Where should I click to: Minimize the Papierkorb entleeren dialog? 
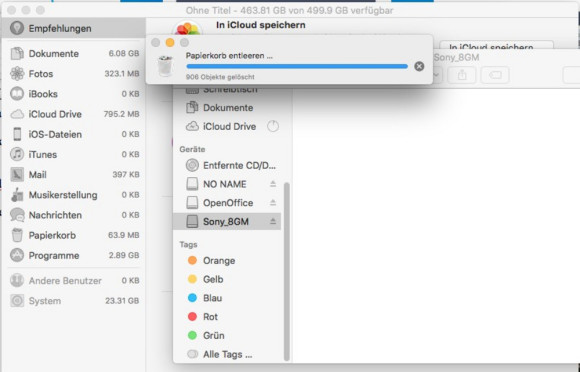tap(170, 43)
